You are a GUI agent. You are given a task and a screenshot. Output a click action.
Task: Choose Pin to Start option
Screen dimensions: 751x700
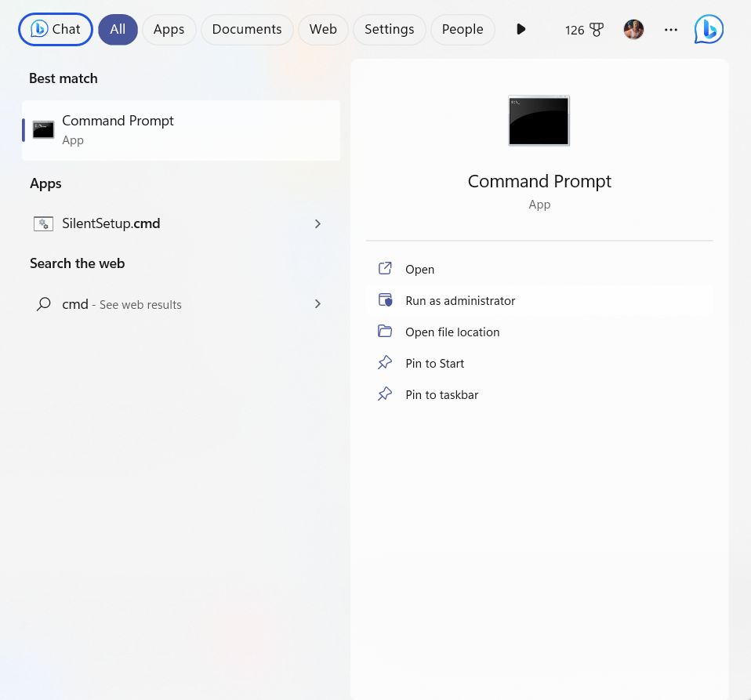[x=434, y=363]
